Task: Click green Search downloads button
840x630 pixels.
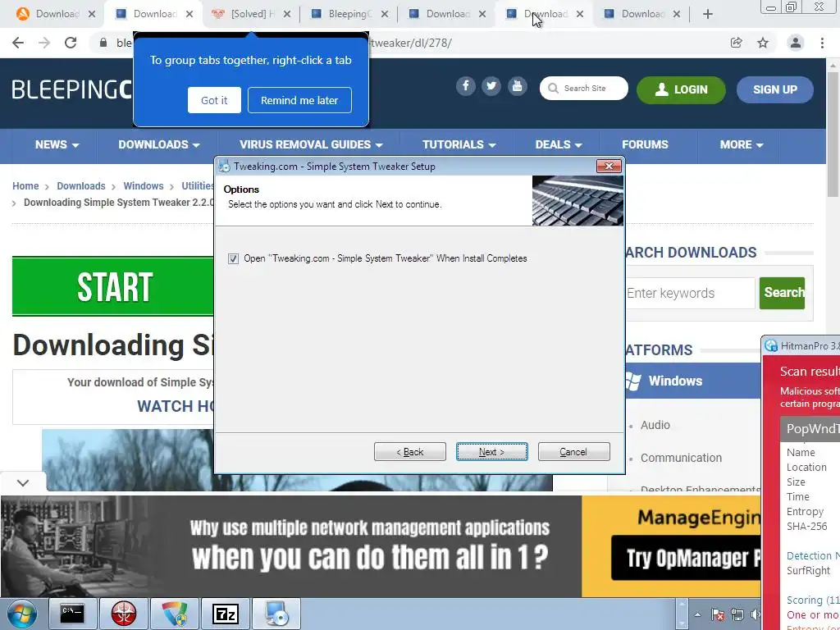Action: [782, 293]
